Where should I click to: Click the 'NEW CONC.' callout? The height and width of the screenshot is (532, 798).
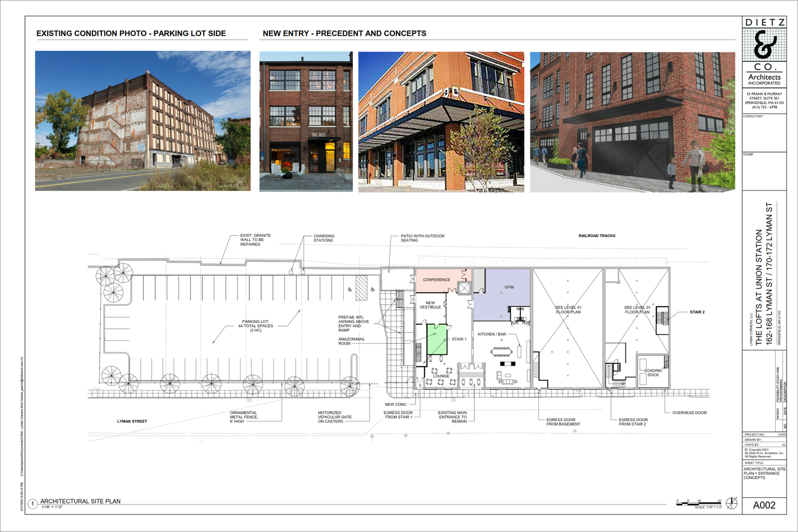coord(396,404)
